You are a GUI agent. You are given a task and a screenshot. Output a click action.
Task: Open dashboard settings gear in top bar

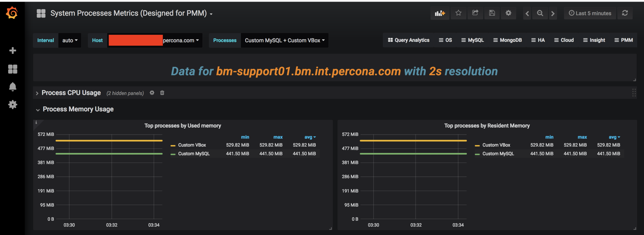coord(508,13)
